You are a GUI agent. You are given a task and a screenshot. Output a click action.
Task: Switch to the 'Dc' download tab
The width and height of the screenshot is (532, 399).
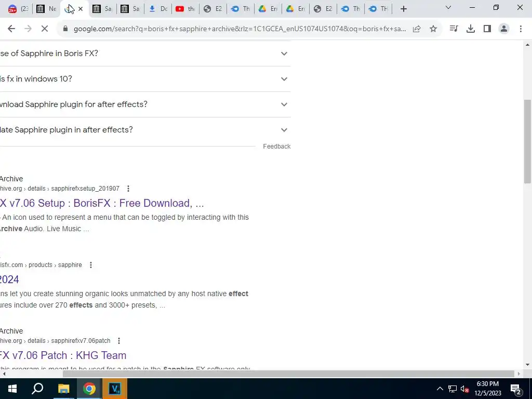click(158, 9)
